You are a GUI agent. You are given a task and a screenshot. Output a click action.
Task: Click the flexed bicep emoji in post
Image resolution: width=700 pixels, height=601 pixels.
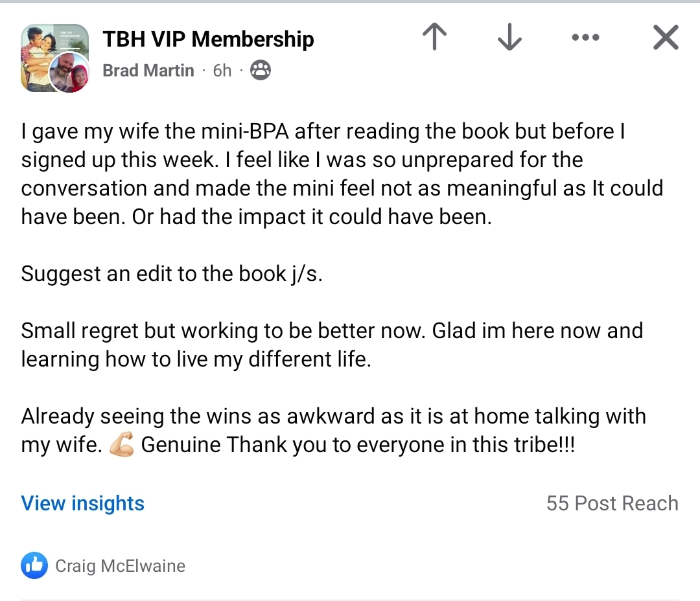(x=122, y=446)
